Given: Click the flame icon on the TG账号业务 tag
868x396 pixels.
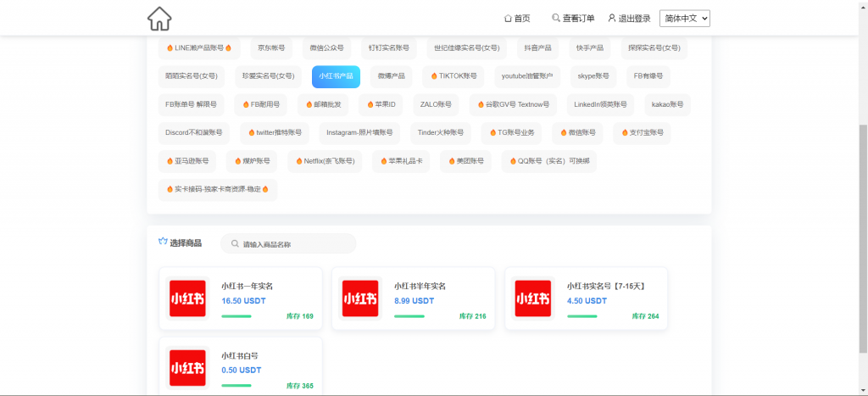Looking at the screenshot, I should tap(492, 133).
